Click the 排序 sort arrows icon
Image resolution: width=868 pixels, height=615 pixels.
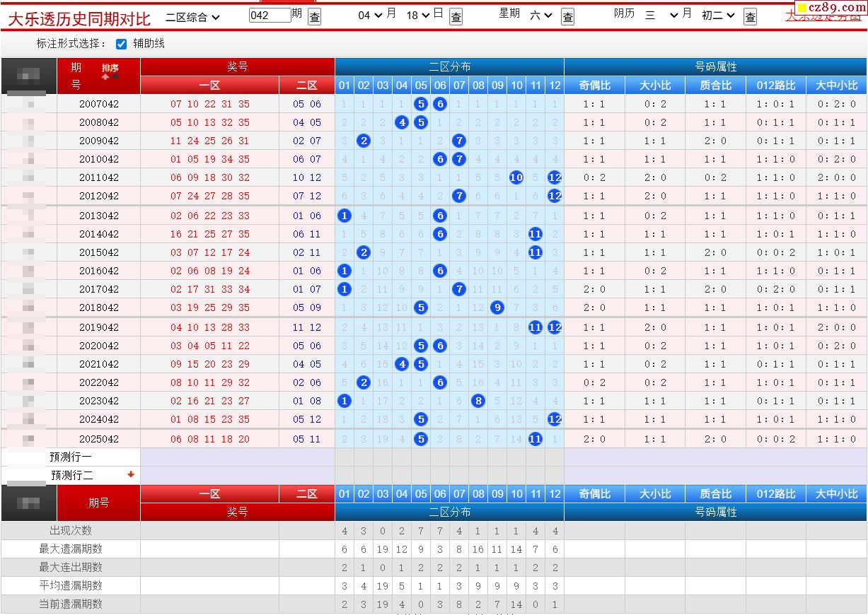point(110,71)
